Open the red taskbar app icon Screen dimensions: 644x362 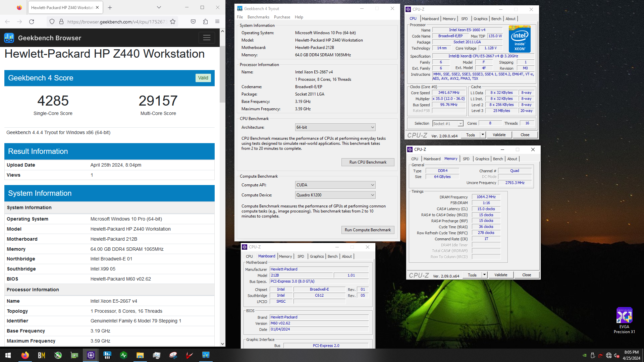pos(189,355)
